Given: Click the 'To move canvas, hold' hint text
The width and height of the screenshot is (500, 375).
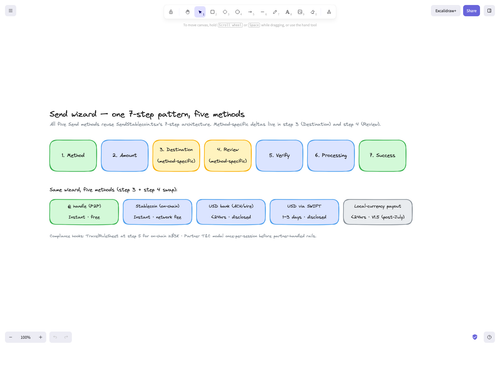Looking at the screenshot, I should point(250,25).
